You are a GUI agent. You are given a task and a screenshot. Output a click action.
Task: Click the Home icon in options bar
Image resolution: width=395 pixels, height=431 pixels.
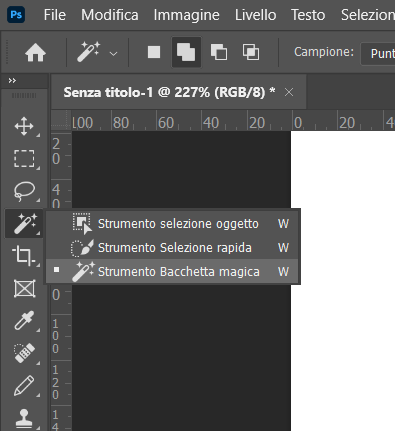[x=35, y=53]
